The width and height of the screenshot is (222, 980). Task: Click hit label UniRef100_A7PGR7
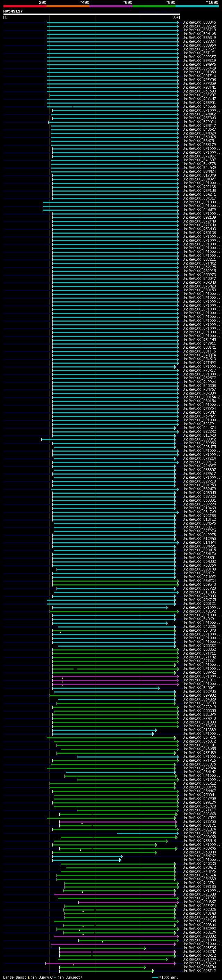(x=199, y=49)
